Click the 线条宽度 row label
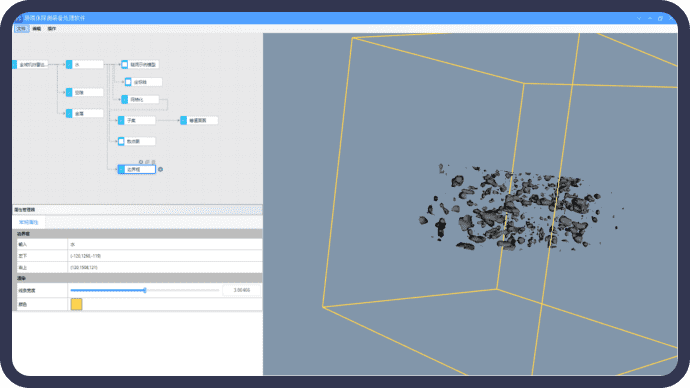Viewport: 690px width, 388px height. [x=26, y=290]
